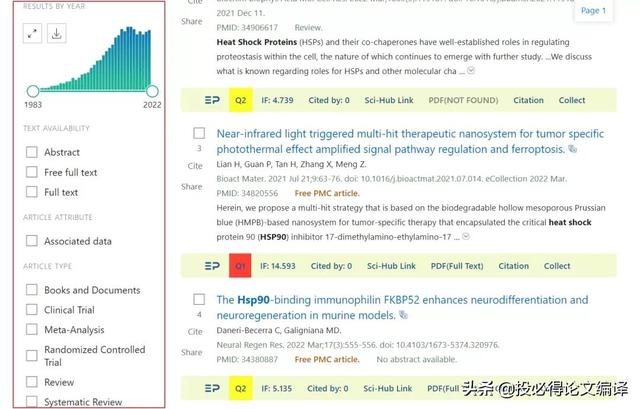Screen dimensions: 640x409
Task: Click the link icon after ferroptosis title
Action: (x=573, y=149)
